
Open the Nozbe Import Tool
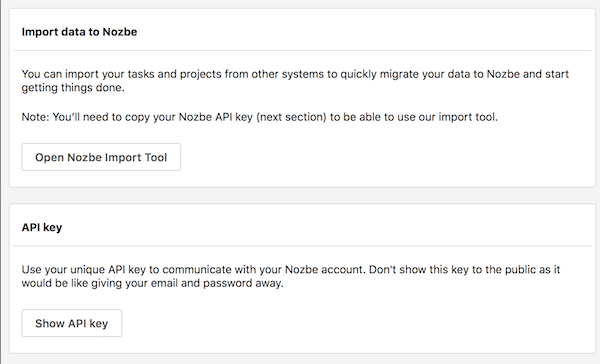[101, 157]
